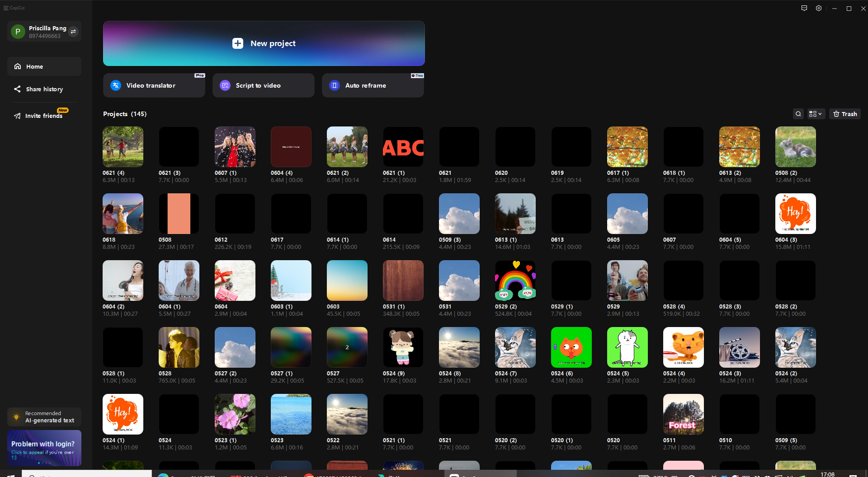Click the Share history share icon
Image resolution: width=868 pixels, height=477 pixels.
[17, 89]
